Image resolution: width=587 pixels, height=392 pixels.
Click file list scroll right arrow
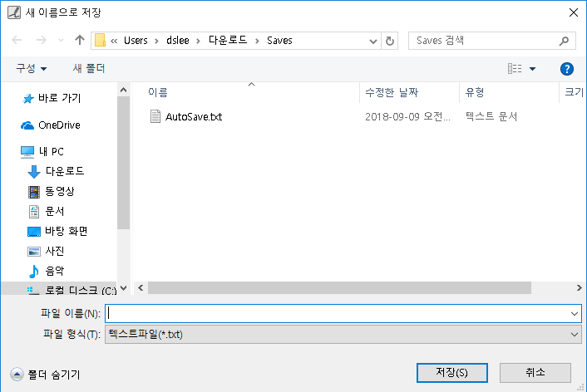579,288
